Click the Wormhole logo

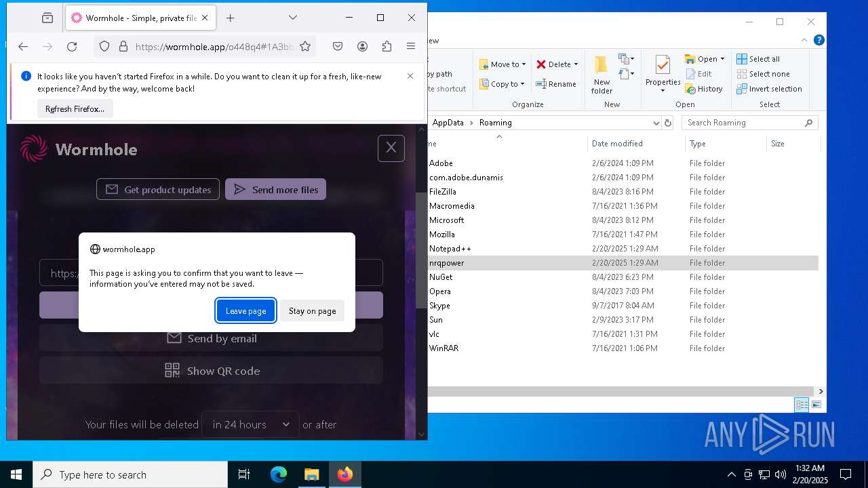coord(79,149)
